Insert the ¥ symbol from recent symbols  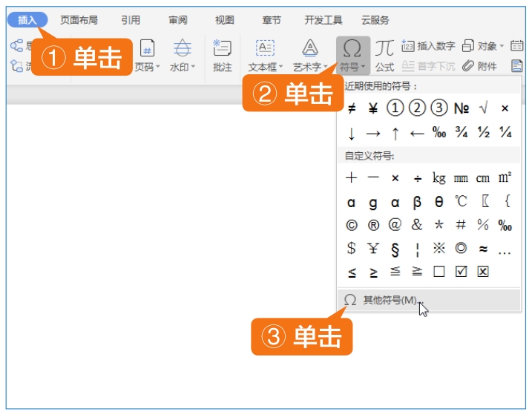(x=373, y=108)
